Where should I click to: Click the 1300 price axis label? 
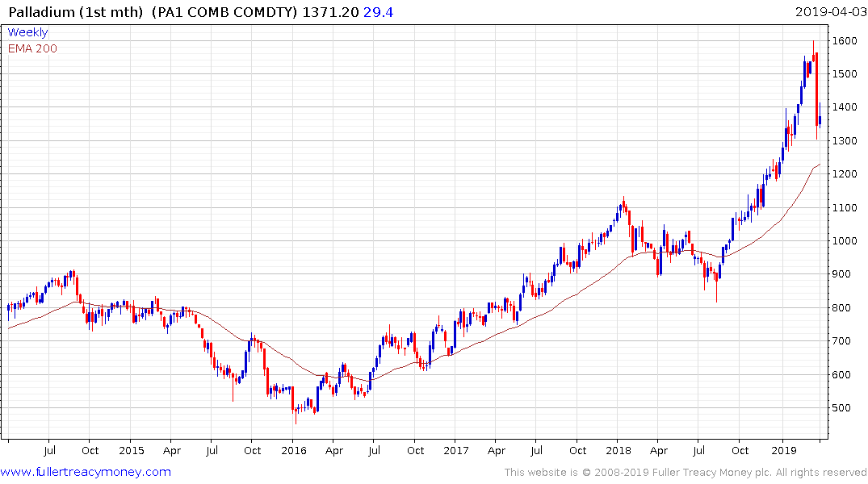[845, 141]
